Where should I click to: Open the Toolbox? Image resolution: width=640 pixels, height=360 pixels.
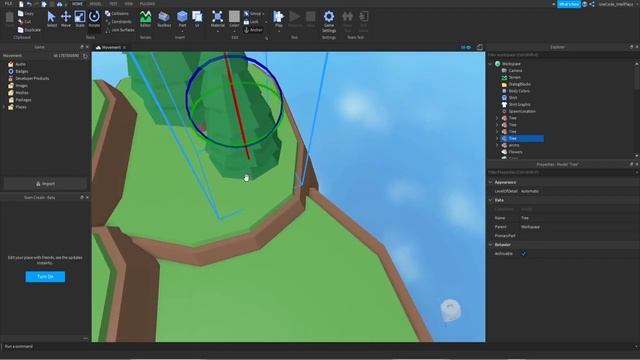[x=164, y=19]
